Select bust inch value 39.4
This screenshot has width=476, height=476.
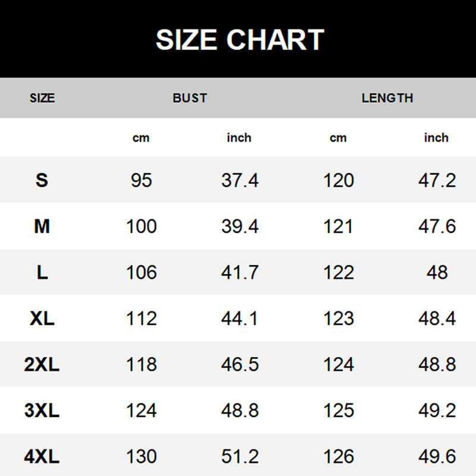(x=240, y=226)
